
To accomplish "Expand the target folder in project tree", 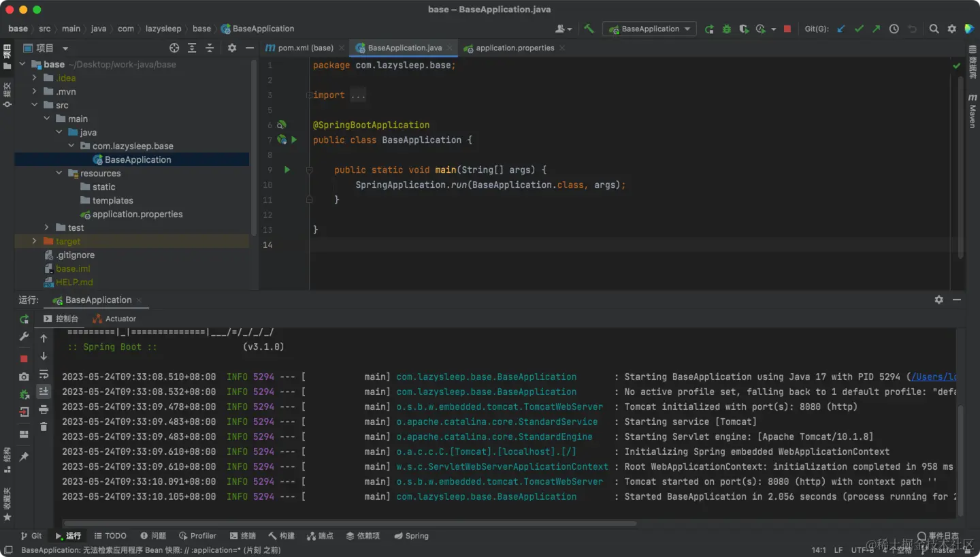I will point(35,241).
